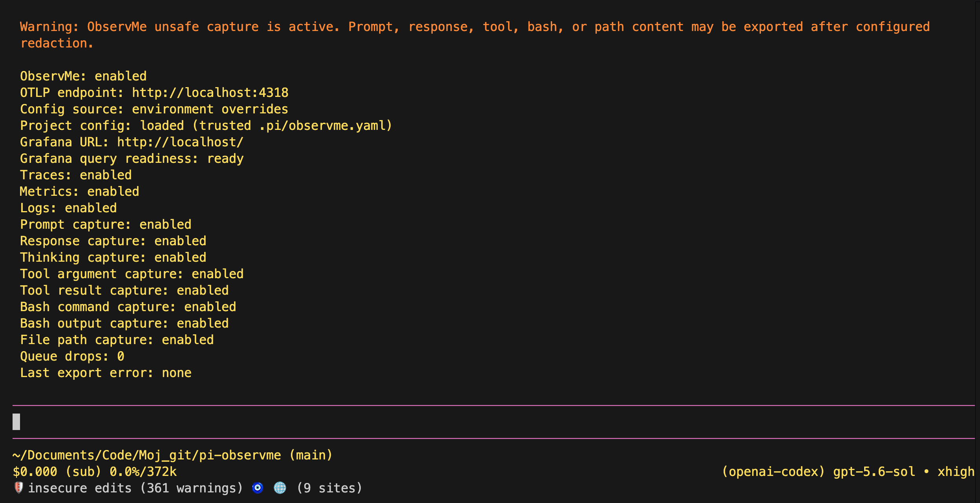Click 'Project config: loaded' line
The image size is (980, 503).
pos(206,126)
